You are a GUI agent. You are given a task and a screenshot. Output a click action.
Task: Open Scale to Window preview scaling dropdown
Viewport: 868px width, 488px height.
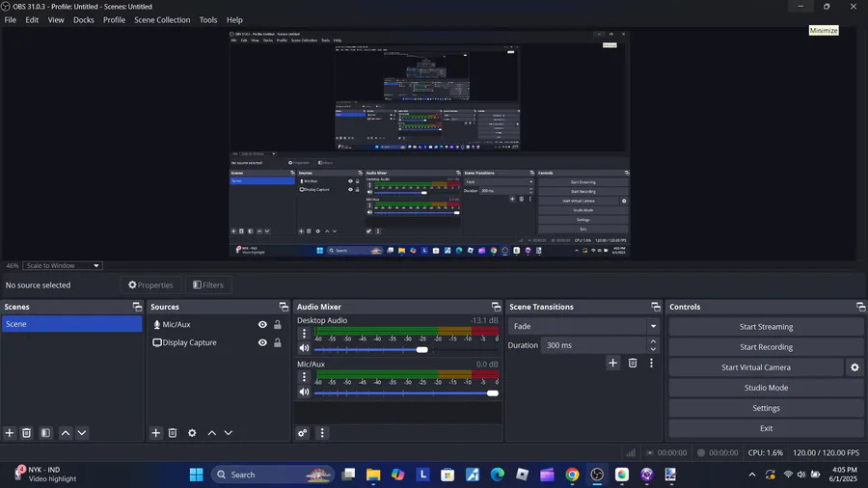[x=62, y=265]
